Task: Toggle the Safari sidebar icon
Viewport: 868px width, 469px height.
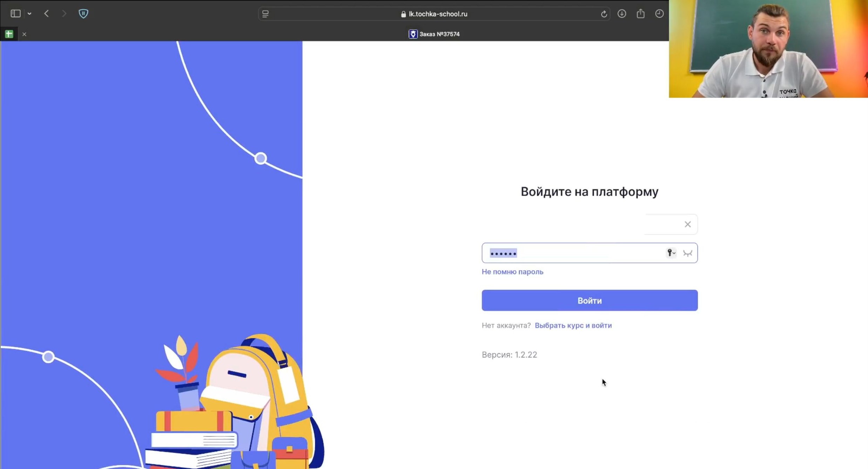Action: (15, 14)
